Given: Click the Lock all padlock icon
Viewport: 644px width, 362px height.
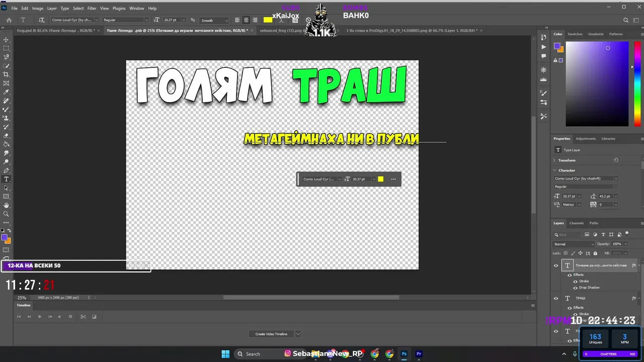Looking at the screenshot, I should click(595, 253).
